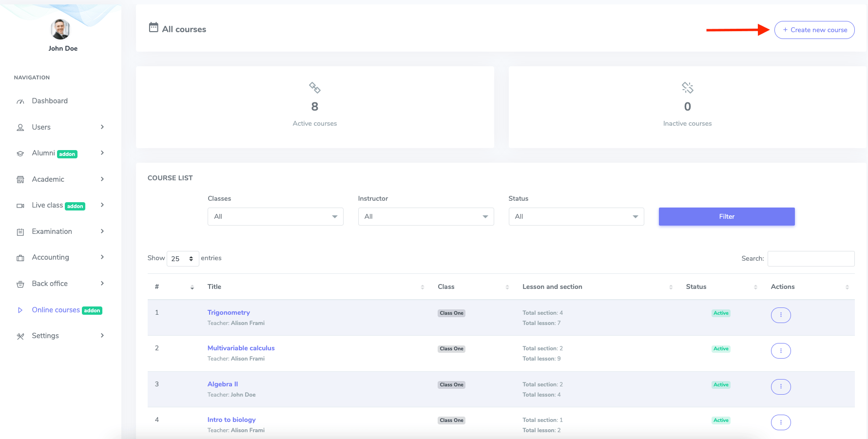The image size is (868, 439).
Task: Open the Status filter dropdown
Action: [x=576, y=217]
